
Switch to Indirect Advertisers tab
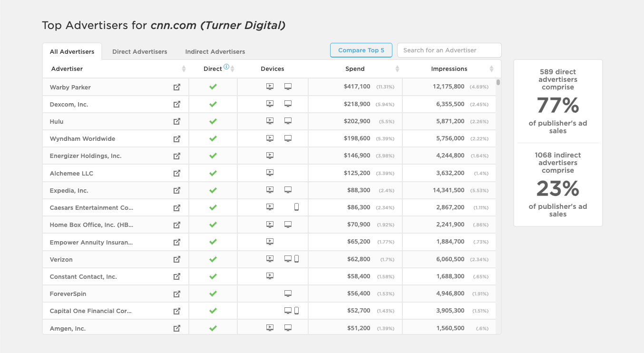tap(215, 51)
